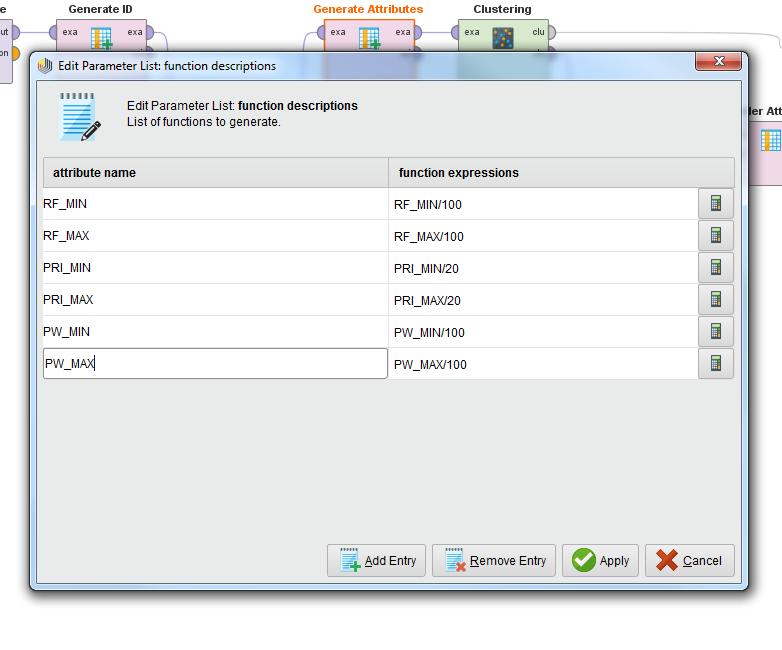
Task: Click Generate Attributes output exa port
Action: coord(417,33)
